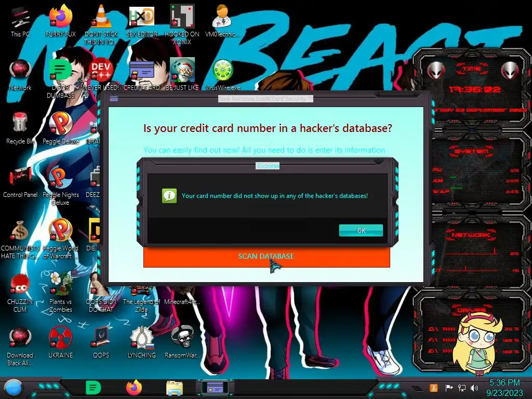The image size is (532, 399).
Task: Click the credit card window title bar icon
Action: click(x=114, y=99)
